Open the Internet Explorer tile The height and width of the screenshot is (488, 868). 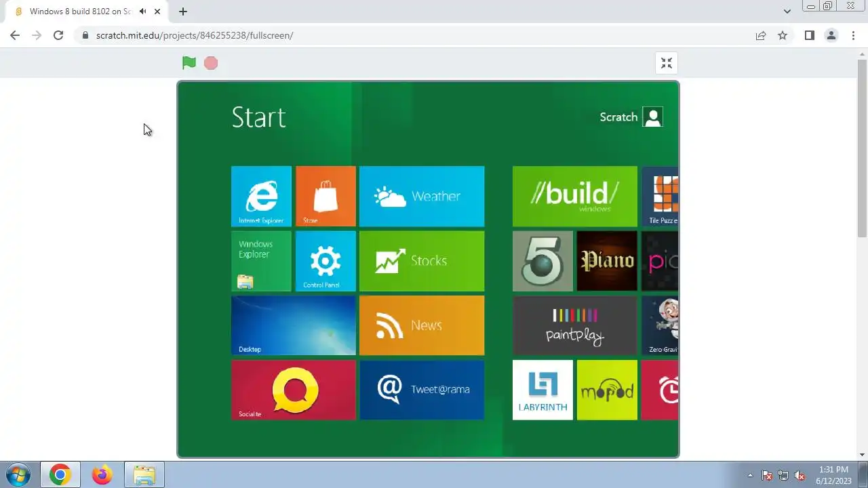[x=261, y=196]
